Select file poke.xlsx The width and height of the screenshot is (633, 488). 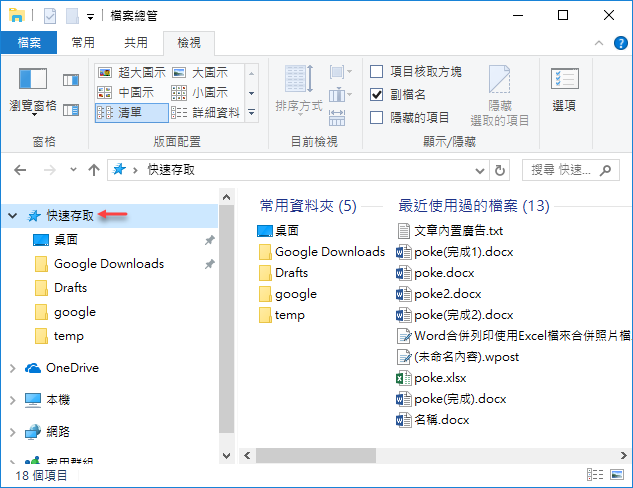(x=431, y=378)
